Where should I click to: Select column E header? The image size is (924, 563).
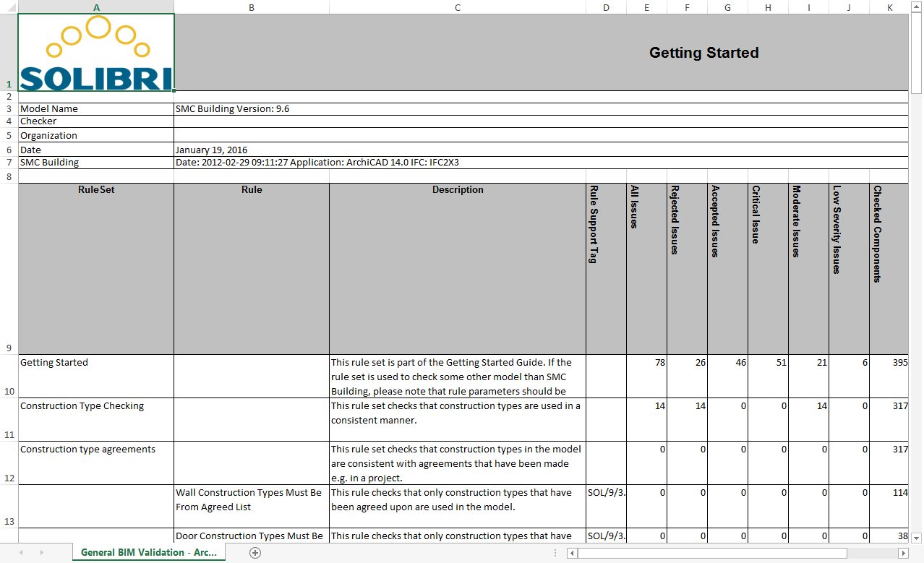click(x=646, y=7)
